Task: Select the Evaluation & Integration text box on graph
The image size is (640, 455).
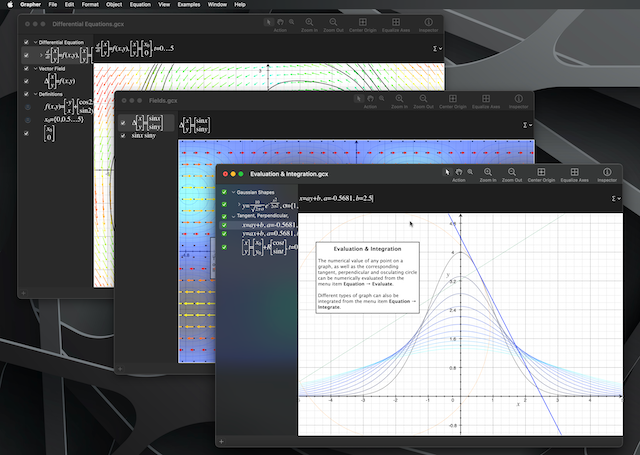Action: 367,277
